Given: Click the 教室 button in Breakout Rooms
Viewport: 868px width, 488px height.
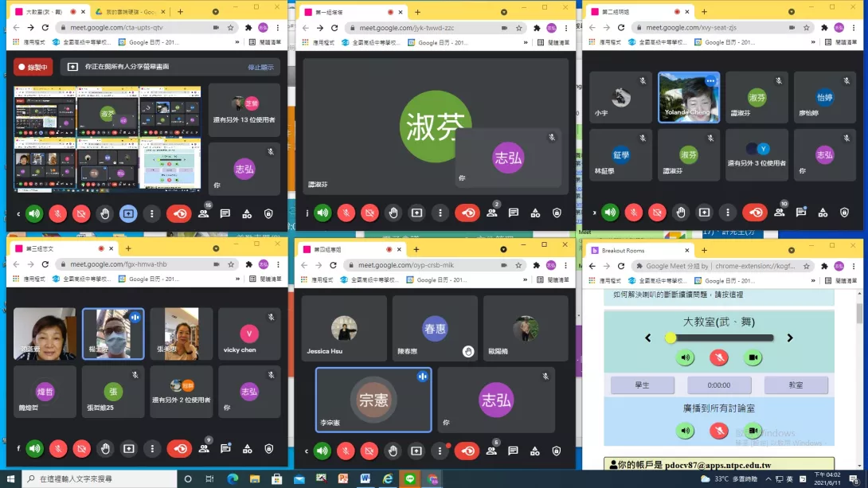Looking at the screenshot, I should (796, 385).
